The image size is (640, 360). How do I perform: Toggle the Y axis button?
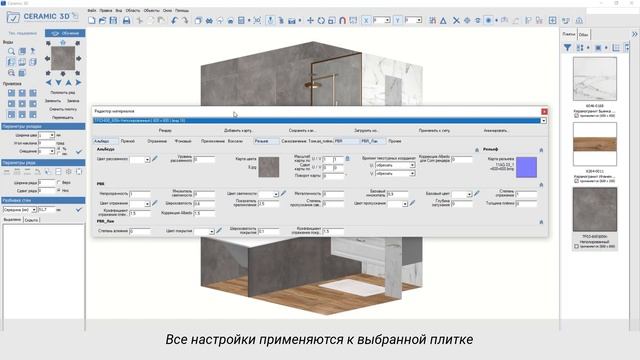coord(398,20)
